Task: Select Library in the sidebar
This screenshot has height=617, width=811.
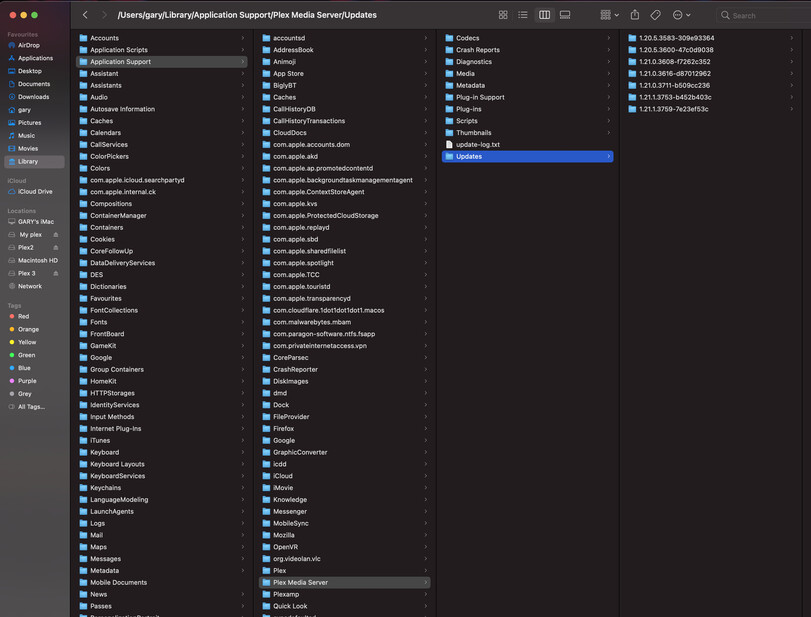Action: tap(34, 162)
